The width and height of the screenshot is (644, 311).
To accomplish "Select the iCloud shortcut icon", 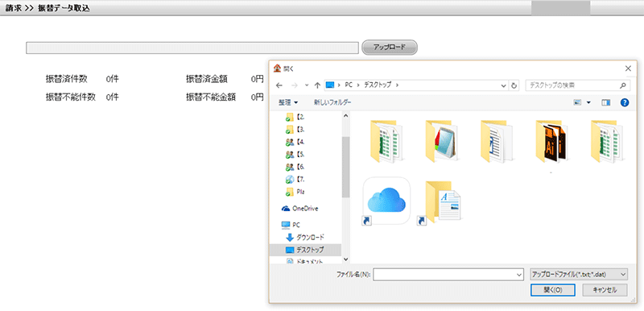I will (x=386, y=201).
